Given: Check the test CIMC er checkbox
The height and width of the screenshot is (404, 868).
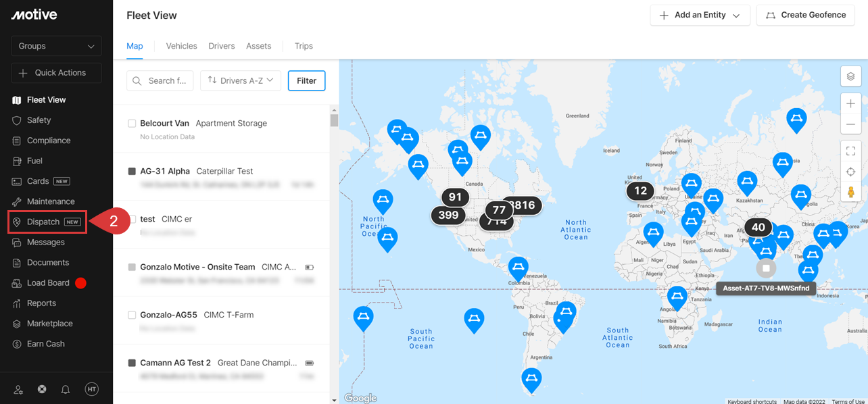Looking at the screenshot, I should (132, 220).
